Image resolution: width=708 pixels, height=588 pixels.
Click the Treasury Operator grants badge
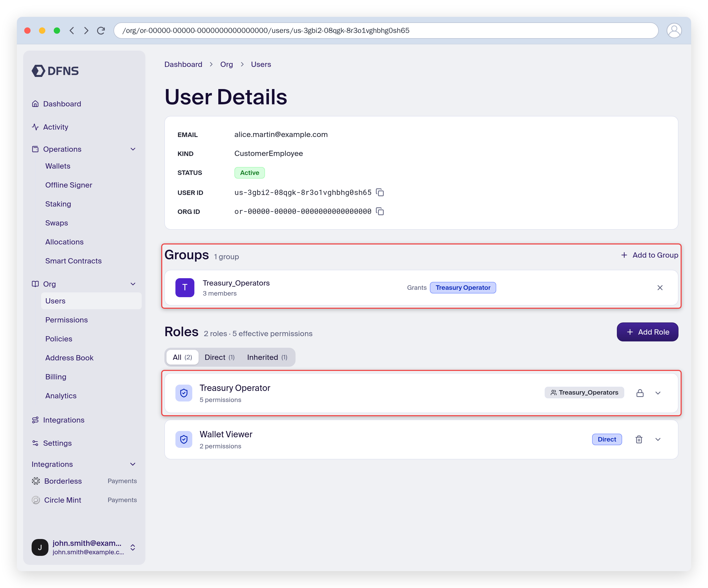[463, 288]
